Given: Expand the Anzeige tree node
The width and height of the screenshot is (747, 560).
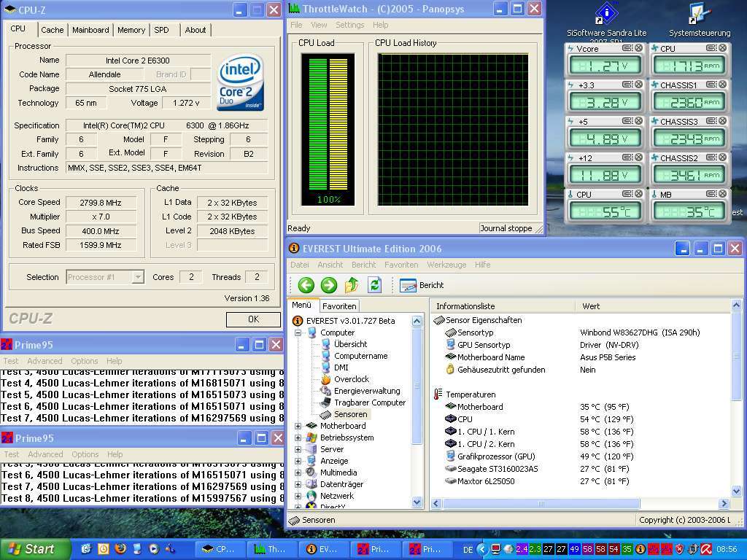Looking at the screenshot, I should point(298,461).
